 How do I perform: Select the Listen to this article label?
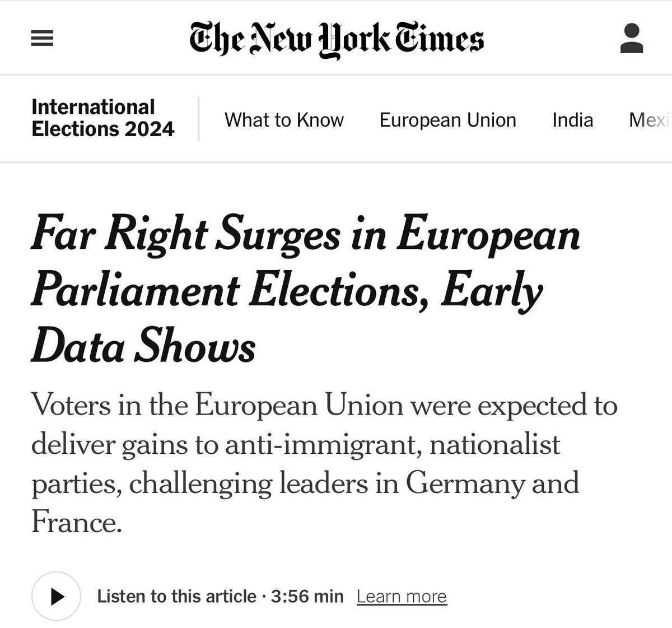[x=176, y=596]
